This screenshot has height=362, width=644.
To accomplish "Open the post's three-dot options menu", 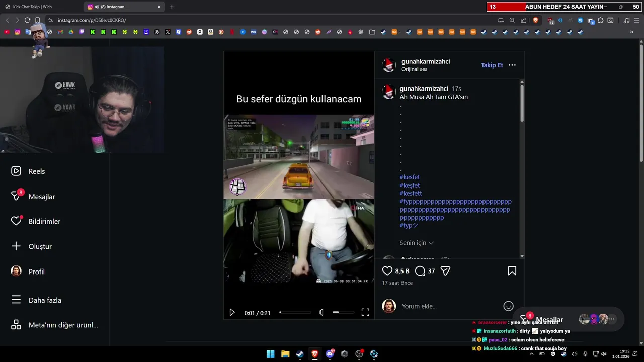I will click(x=512, y=65).
